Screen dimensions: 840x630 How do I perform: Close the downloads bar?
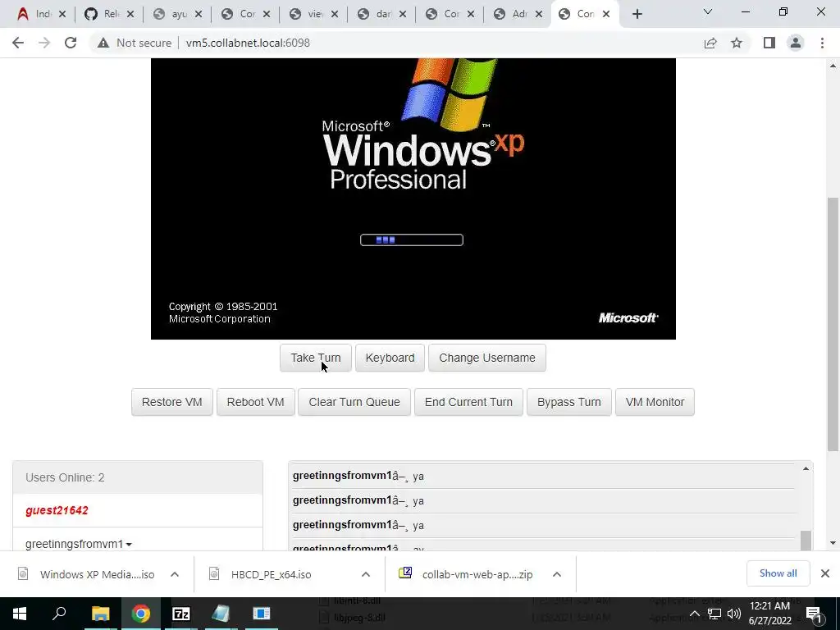pyautogui.click(x=825, y=573)
